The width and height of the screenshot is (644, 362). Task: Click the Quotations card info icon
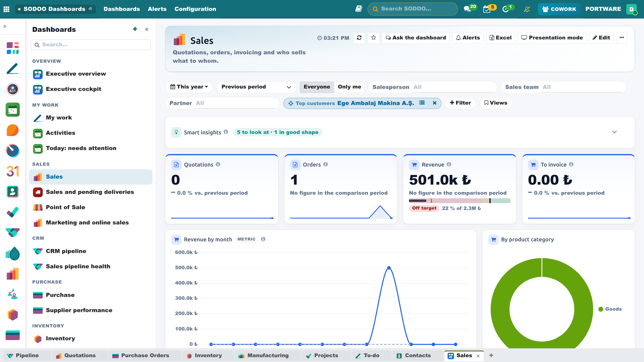coord(218,164)
